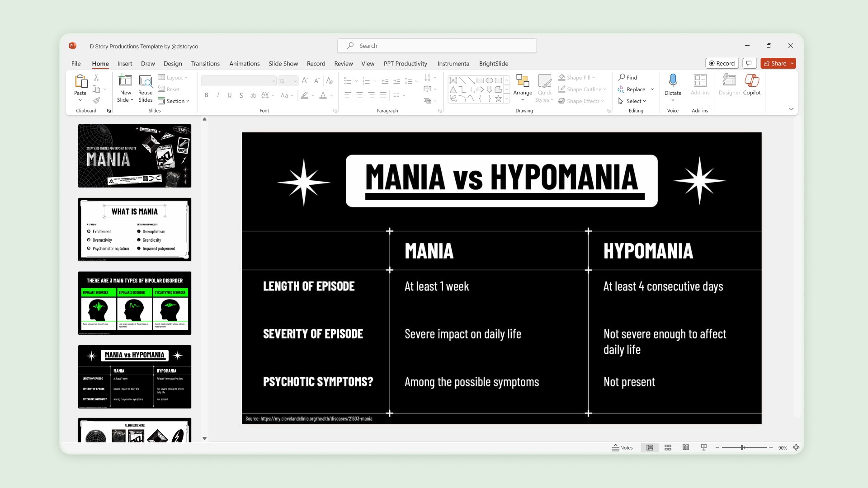Toggle Bold formatting
The width and height of the screenshot is (868, 488).
[206, 95]
